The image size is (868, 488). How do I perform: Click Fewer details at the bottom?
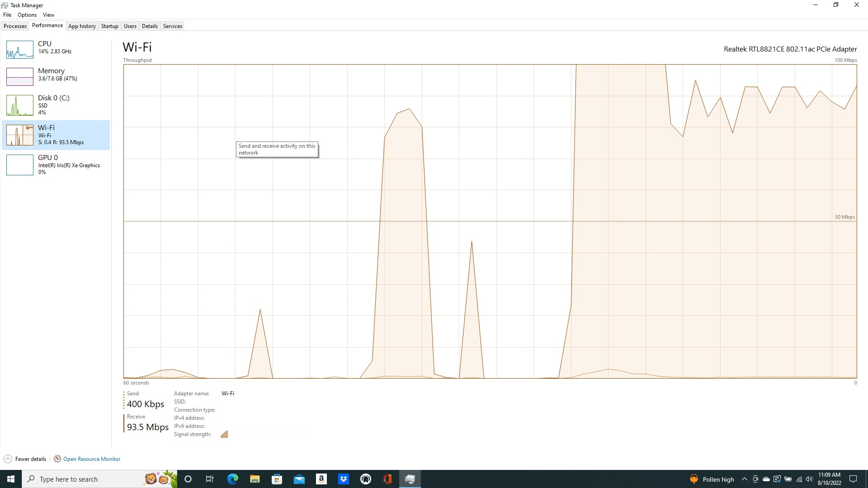tap(25, 459)
